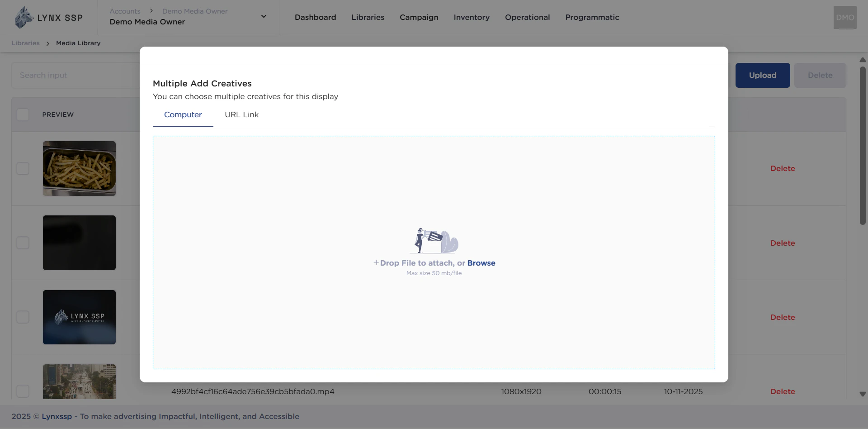
Task: Switch to the URL Link tab
Action: point(241,115)
